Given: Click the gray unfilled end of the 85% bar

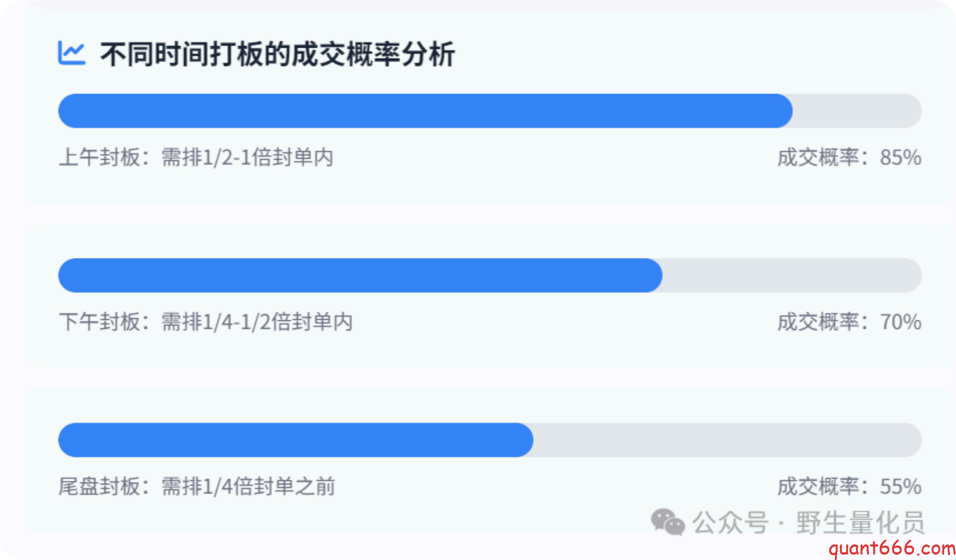Looking at the screenshot, I should [x=857, y=111].
